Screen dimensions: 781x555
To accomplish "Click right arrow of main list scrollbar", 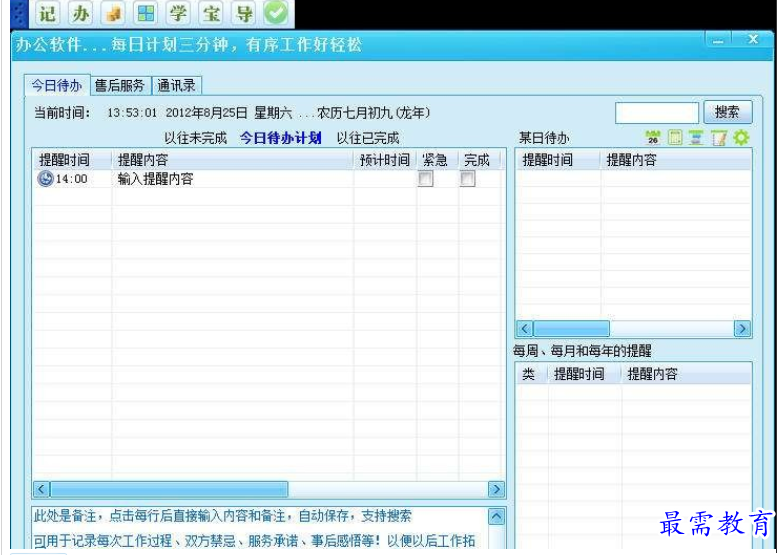I will point(496,489).
